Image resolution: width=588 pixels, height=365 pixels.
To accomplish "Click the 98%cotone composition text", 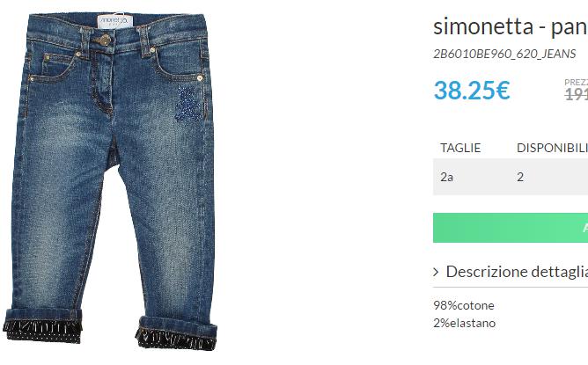I will coord(464,305).
